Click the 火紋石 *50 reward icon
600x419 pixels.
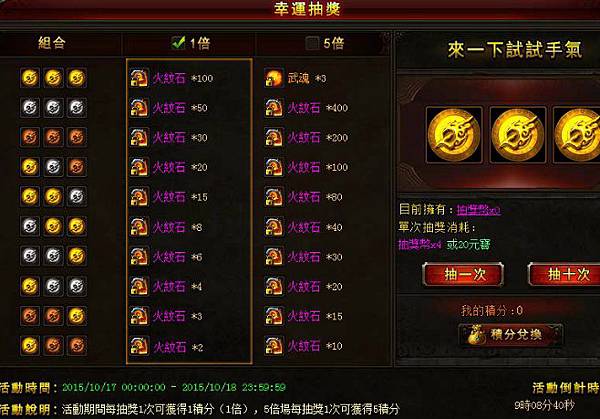[139, 108]
